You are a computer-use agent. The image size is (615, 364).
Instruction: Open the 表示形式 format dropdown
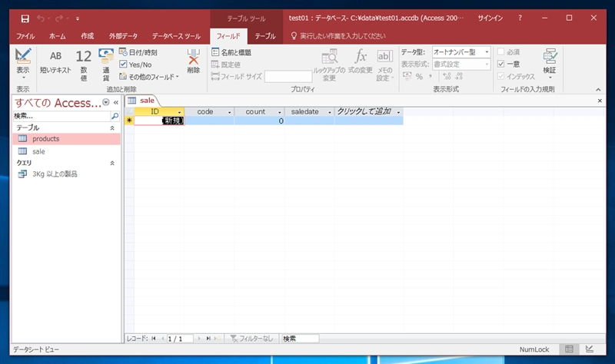[x=487, y=65]
